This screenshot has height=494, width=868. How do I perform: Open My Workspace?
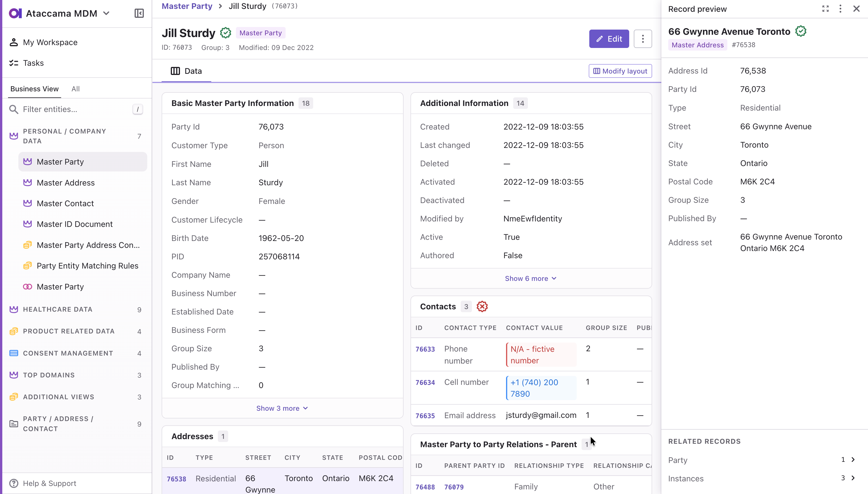50,43
